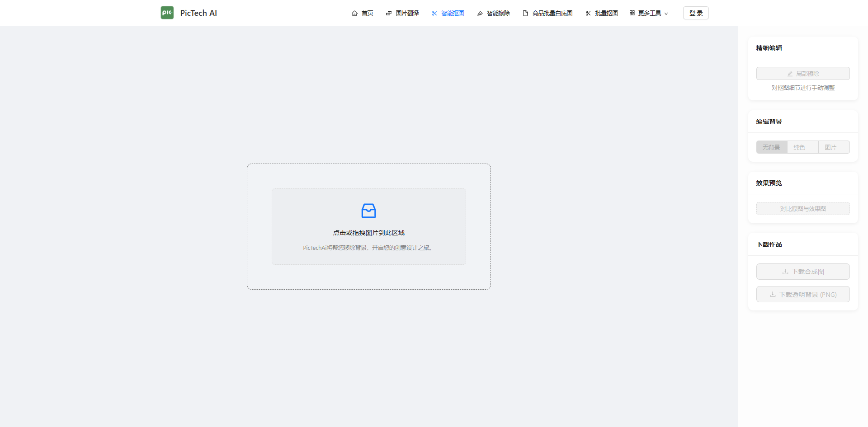Click the home icon in navigation
868x427 pixels.
[354, 14]
